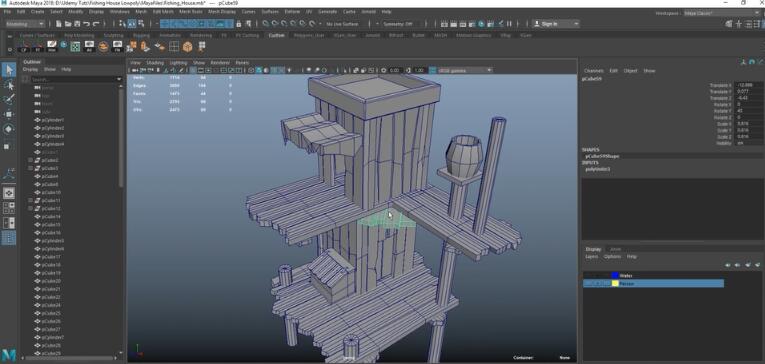The width and height of the screenshot is (765, 364).
Task: Open Outliner Display menu
Action: point(30,69)
